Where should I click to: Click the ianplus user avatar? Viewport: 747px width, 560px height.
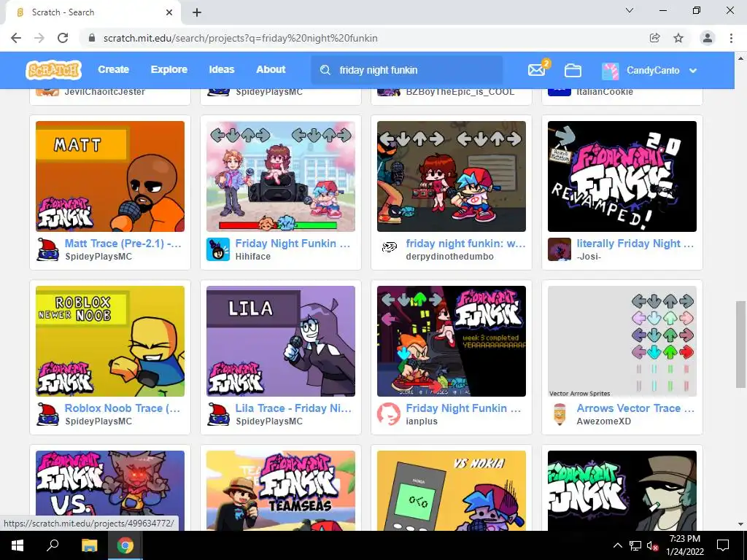coord(389,414)
